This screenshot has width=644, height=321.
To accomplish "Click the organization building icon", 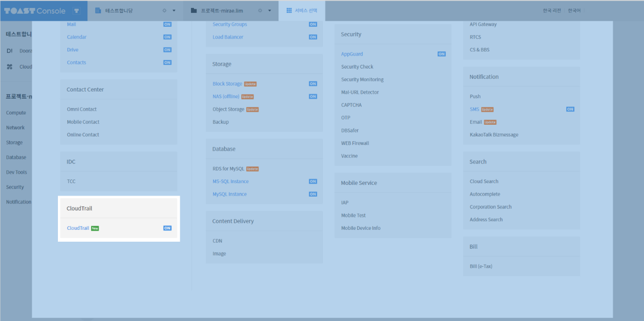I will pyautogui.click(x=98, y=10).
